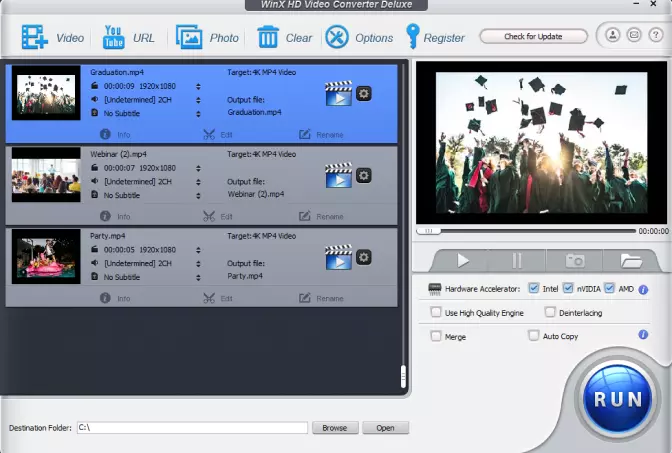Pause the preview video
The image size is (672, 453).
point(517,261)
